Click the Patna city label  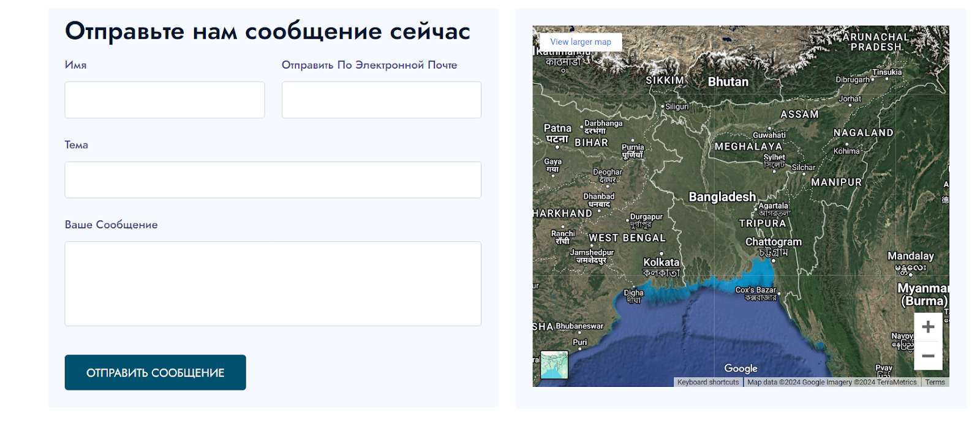click(x=557, y=128)
